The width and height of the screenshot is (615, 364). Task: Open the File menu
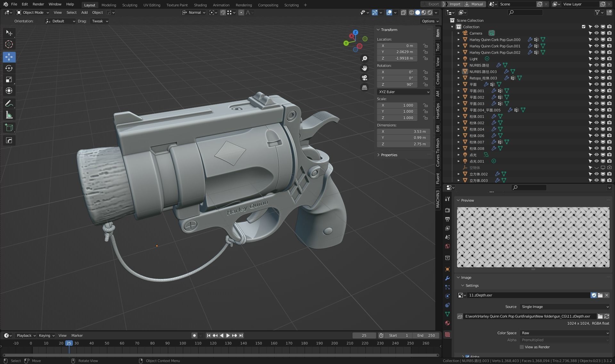tap(14, 4)
